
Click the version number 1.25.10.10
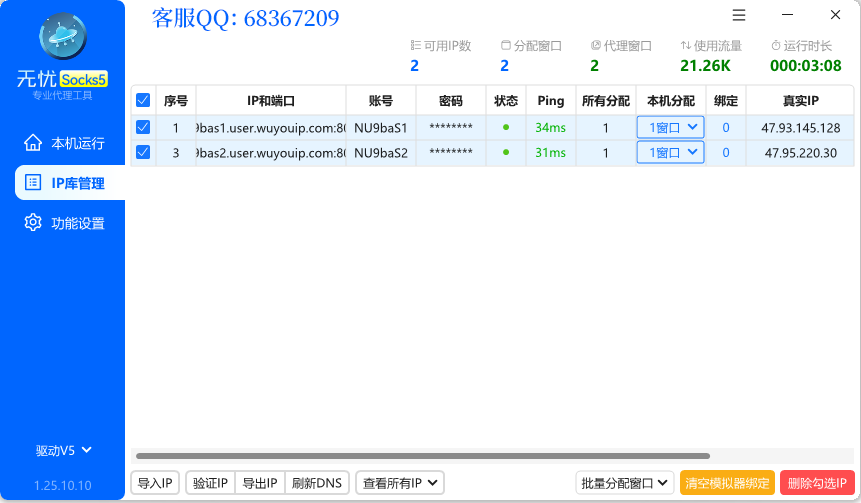[63, 485]
